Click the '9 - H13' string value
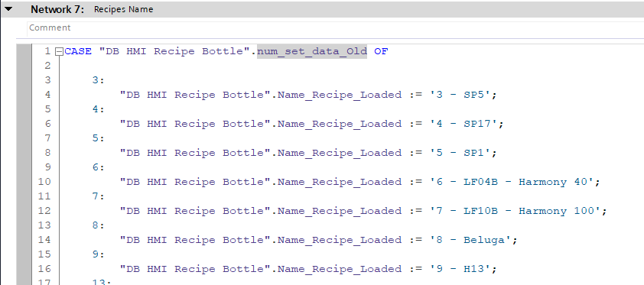Image resolution: width=644 pixels, height=285 pixels. point(460,269)
